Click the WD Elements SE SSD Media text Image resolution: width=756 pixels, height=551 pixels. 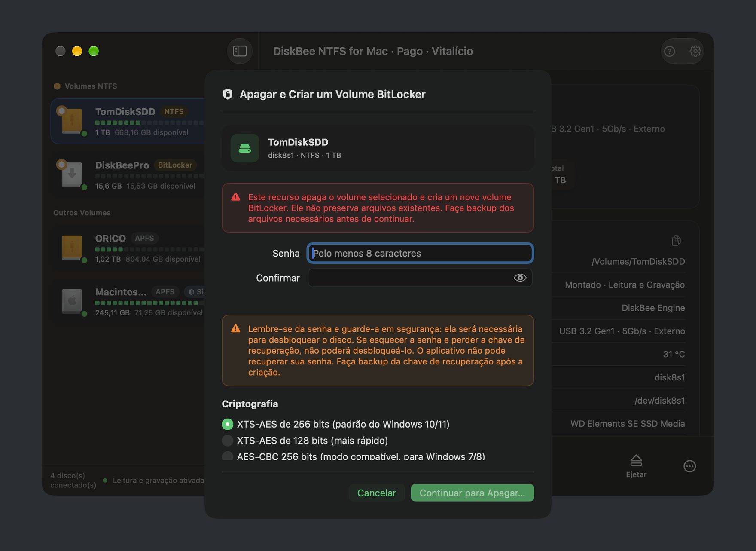coord(628,424)
